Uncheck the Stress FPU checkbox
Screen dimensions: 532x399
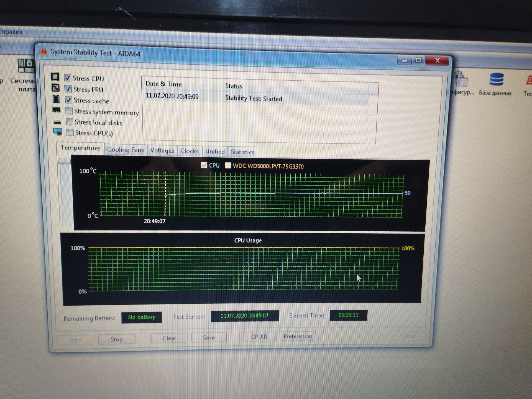68,89
